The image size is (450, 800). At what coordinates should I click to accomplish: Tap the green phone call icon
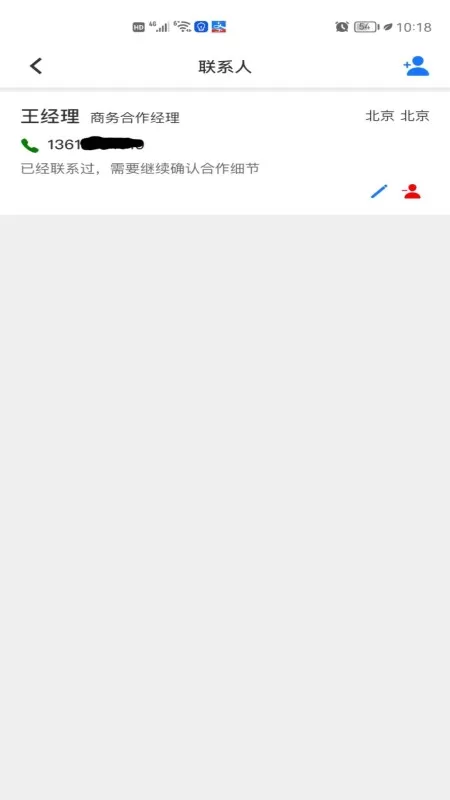pos(30,145)
